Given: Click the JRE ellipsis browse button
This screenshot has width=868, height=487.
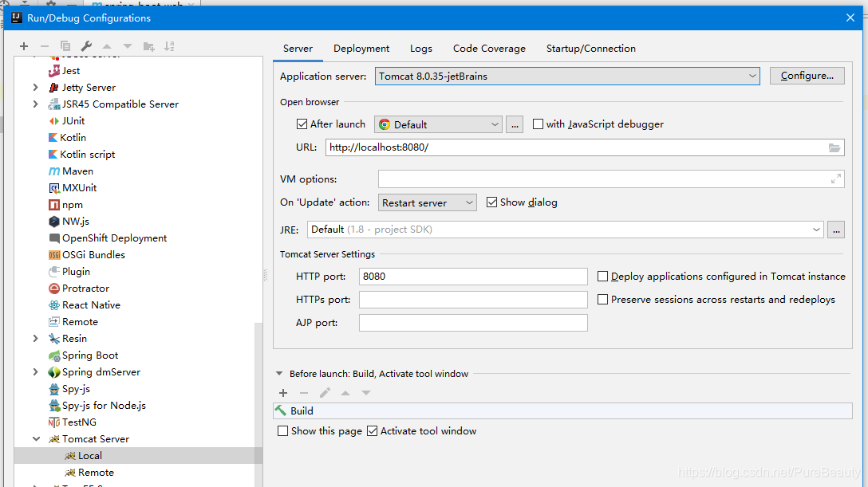Looking at the screenshot, I should pos(836,230).
